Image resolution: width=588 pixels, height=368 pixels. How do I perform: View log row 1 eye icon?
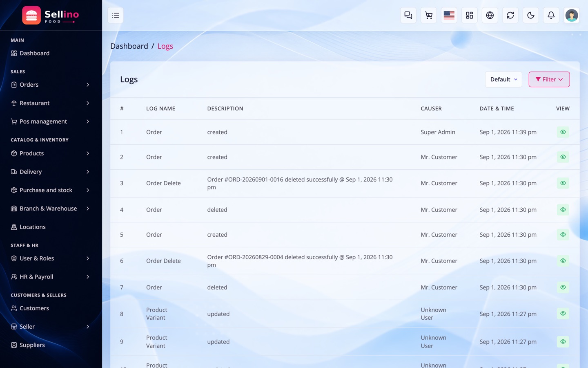click(x=563, y=132)
